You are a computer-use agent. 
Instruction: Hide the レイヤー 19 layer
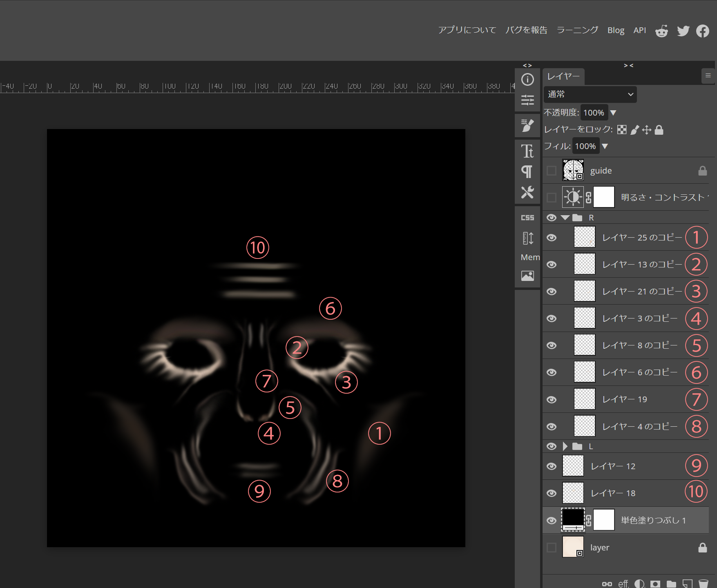pos(552,399)
